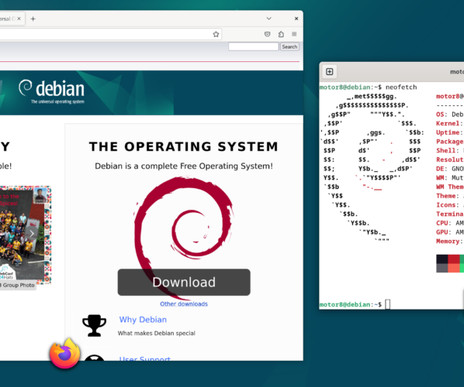This screenshot has height=387, width=464.
Task: Click the group photo thumbnail image
Action: point(23,233)
